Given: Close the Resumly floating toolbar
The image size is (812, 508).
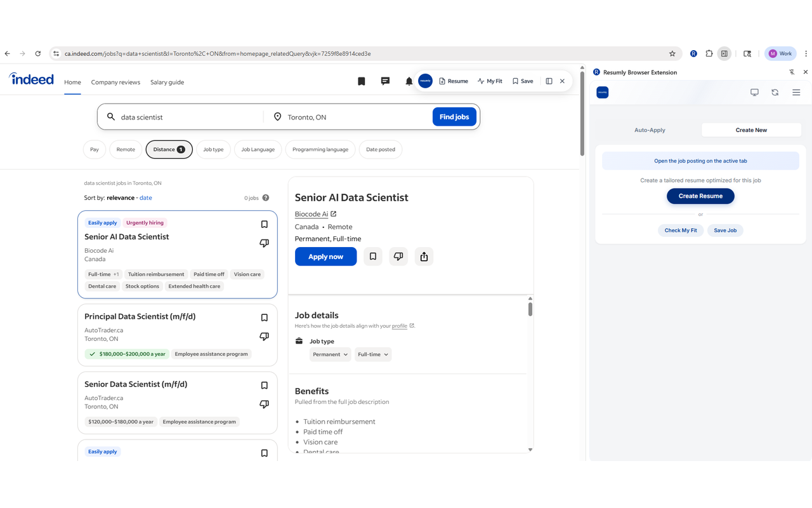Looking at the screenshot, I should [x=562, y=81].
